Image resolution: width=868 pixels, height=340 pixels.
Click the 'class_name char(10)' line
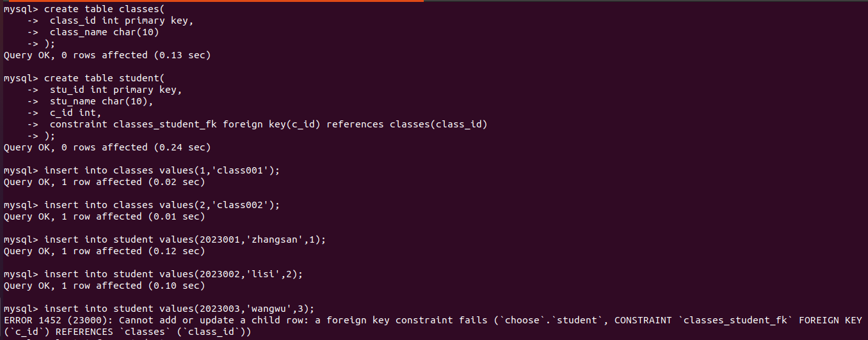[x=104, y=32]
